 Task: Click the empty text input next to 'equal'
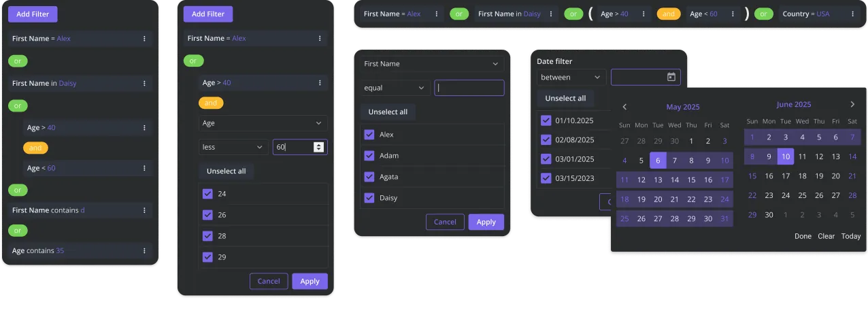pos(469,88)
